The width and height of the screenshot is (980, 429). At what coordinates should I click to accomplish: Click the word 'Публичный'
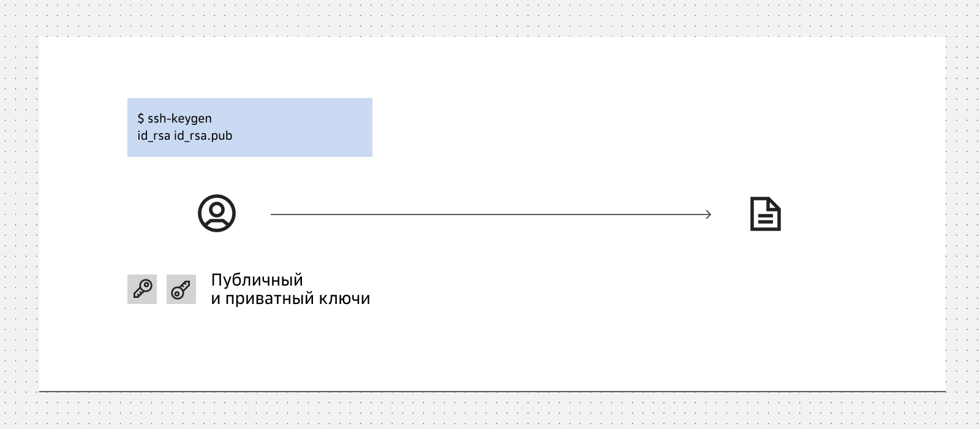tap(257, 280)
